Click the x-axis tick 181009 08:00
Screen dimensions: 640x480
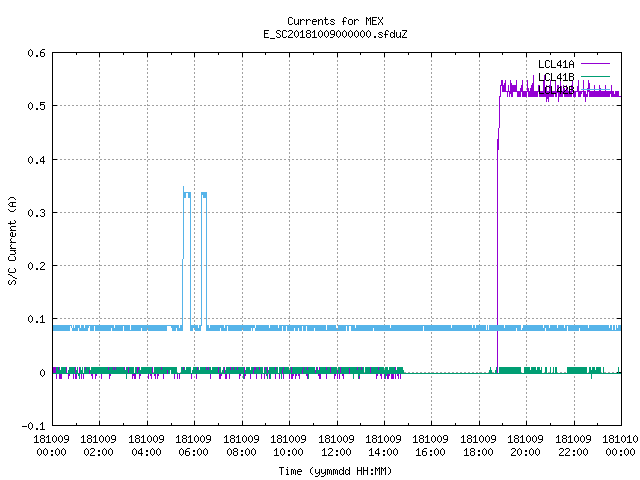tap(241, 445)
